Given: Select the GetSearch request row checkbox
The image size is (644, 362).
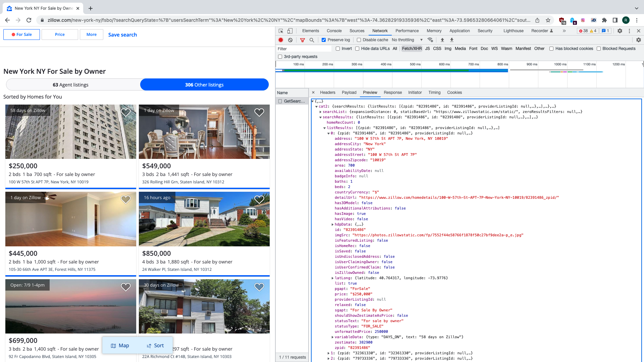Looking at the screenshot, I should pos(280,101).
